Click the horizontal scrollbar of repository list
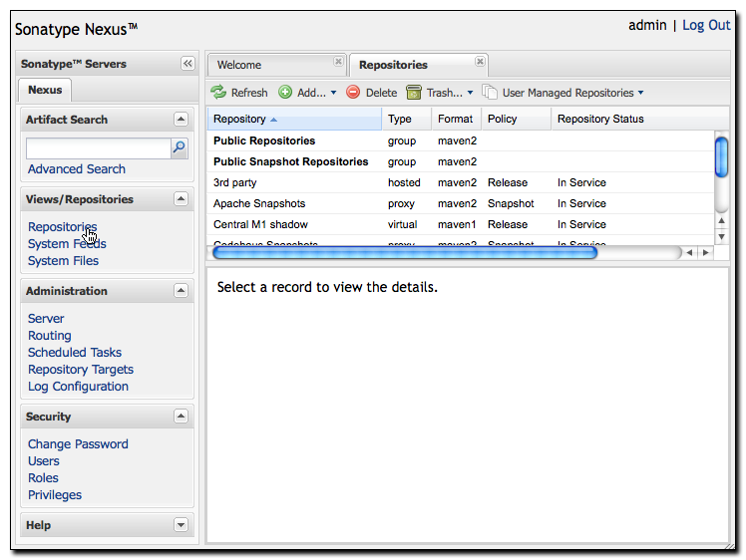Viewport: 746px width, 560px height. tap(404, 253)
